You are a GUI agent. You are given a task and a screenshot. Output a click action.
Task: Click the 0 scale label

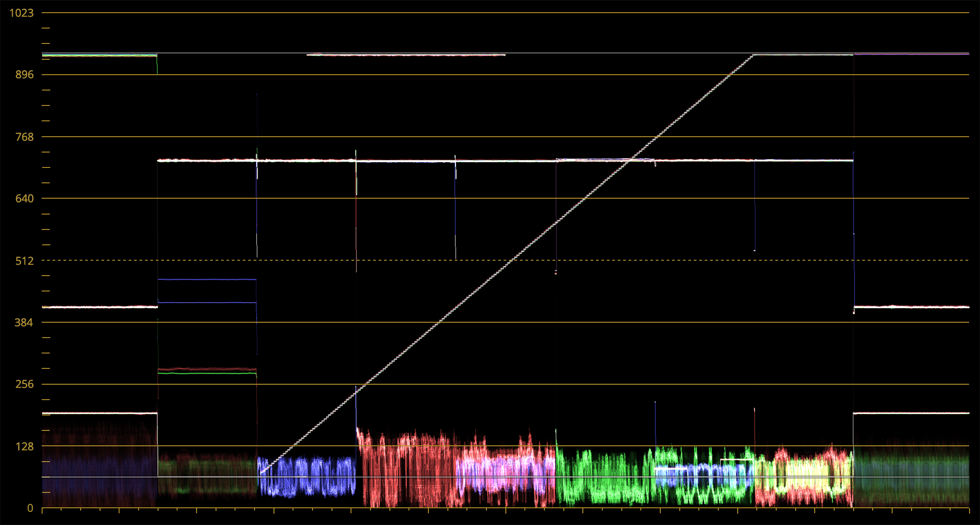click(x=30, y=508)
